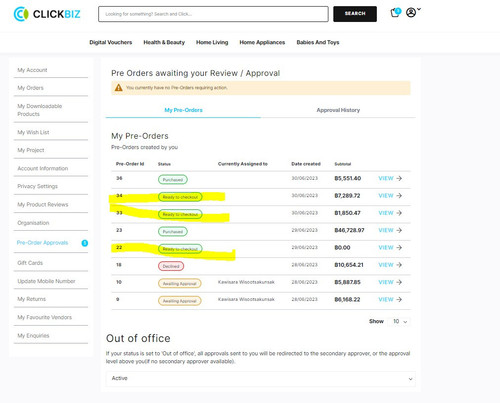This screenshot has height=403, width=500.
Task: Open My Enquiries in sidebar
Action: pyautogui.click(x=33, y=335)
